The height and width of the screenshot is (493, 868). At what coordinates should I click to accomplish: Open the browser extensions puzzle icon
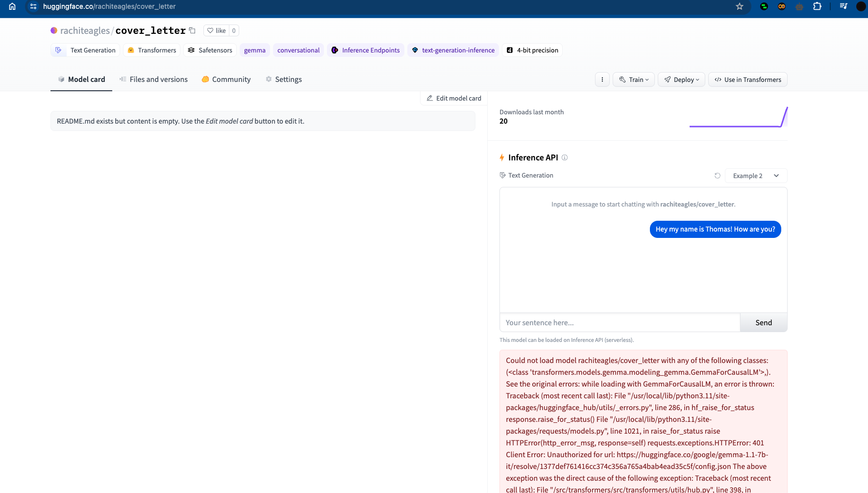click(x=817, y=6)
